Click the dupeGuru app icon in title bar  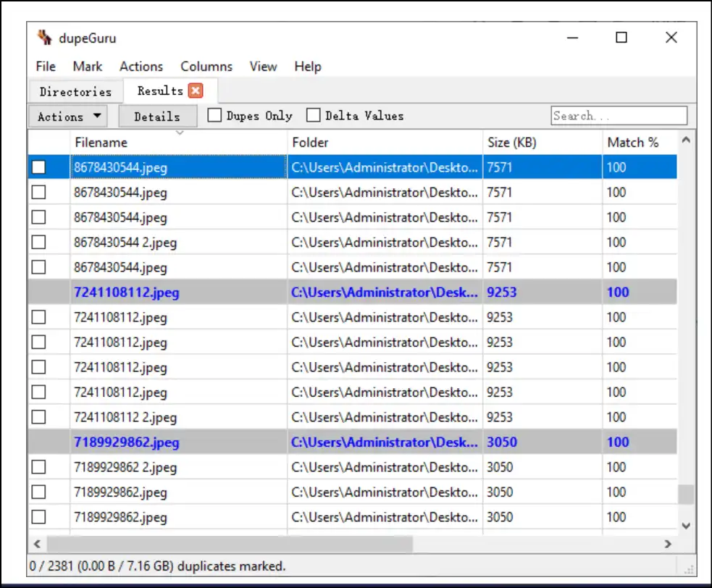pos(45,38)
